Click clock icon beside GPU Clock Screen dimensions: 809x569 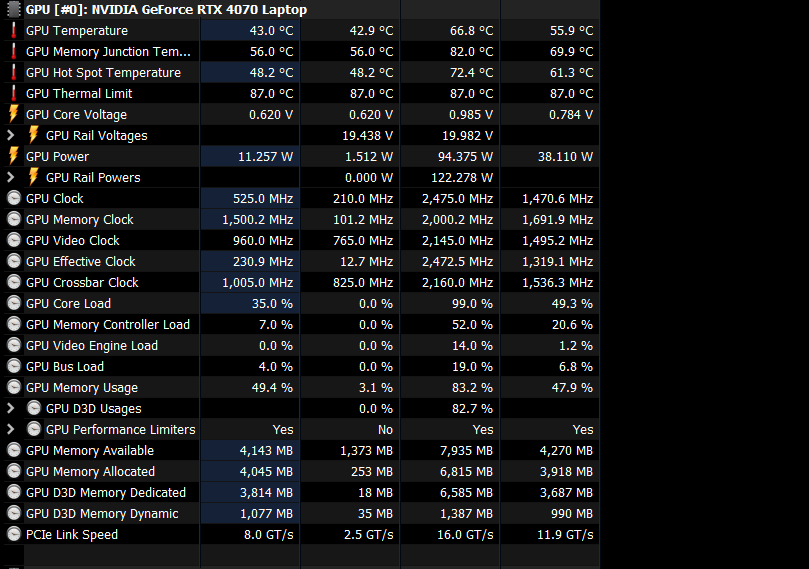coord(14,199)
